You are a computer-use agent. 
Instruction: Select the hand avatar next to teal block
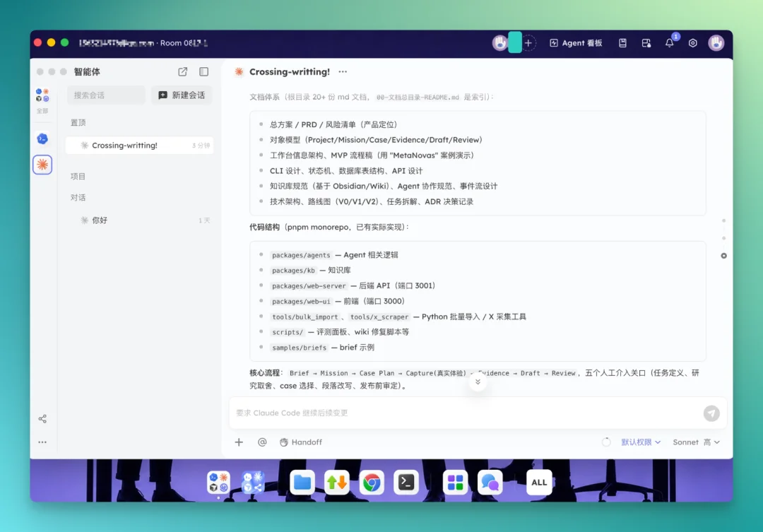499,43
